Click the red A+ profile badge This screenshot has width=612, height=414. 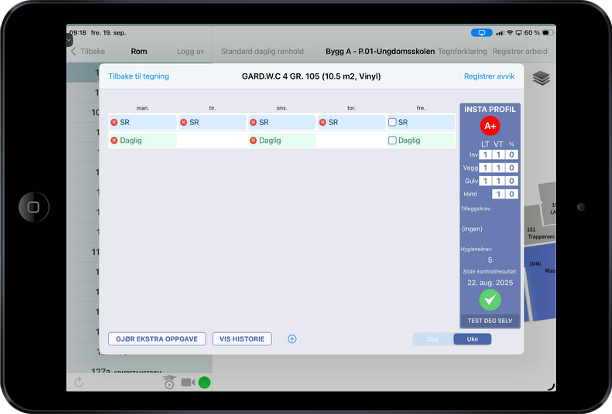(490, 126)
